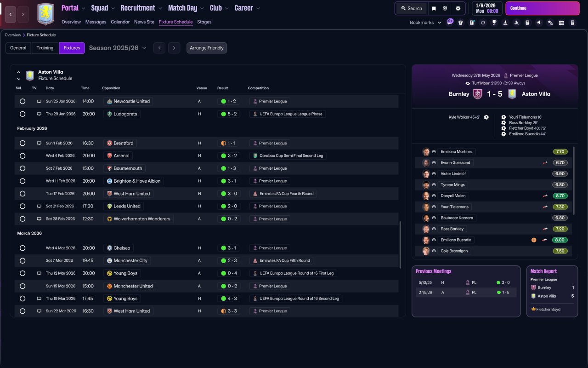Screen dimensions: 588x368
Task: Click the Arrange Friendly button
Action: point(207,48)
